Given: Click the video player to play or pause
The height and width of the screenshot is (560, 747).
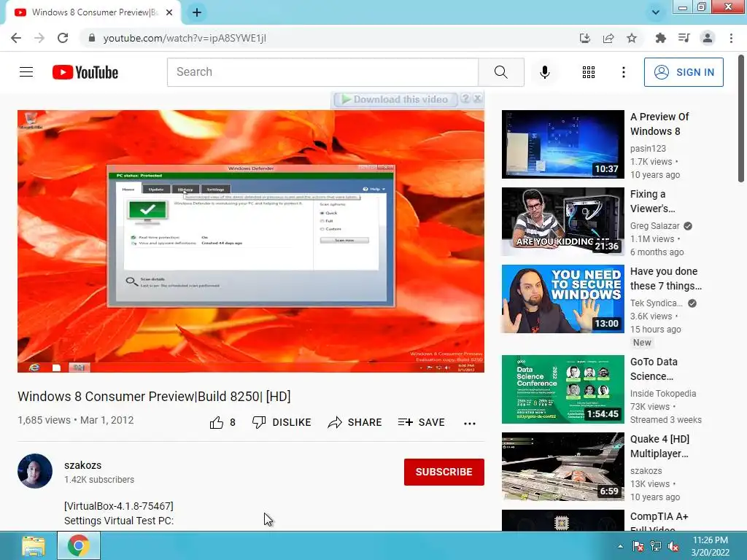Looking at the screenshot, I should (x=251, y=241).
